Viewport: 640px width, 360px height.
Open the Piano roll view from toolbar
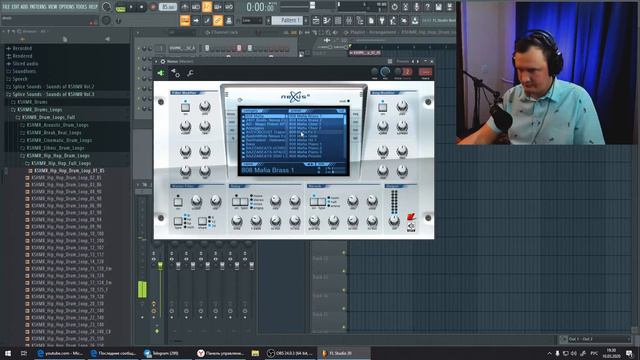(x=327, y=20)
